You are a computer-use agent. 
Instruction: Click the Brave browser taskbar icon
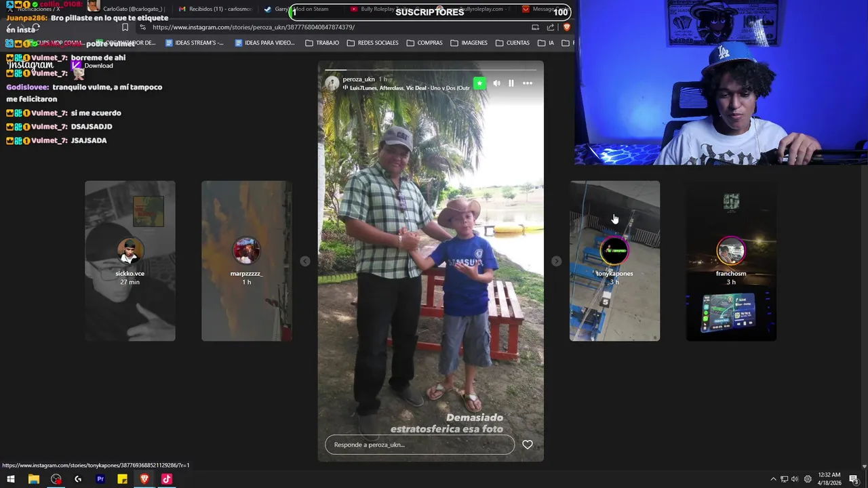pyautogui.click(x=144, y=479)
